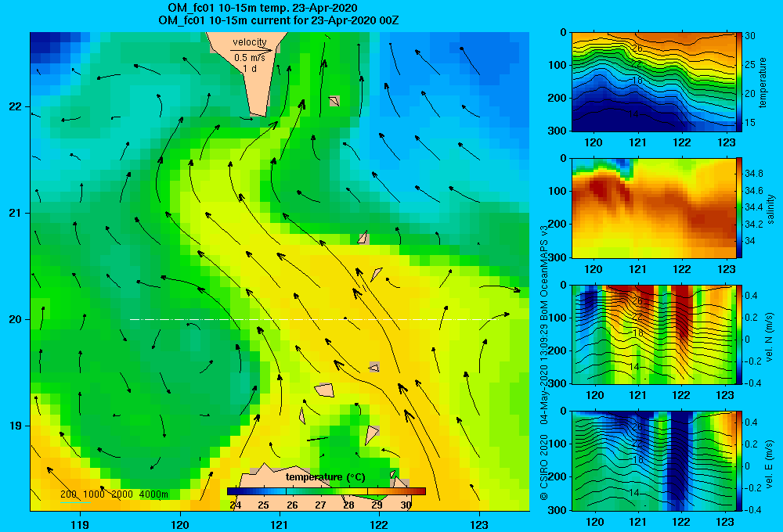783x532 pixels.
Task: Click the 30 tick label on temperature colorbar
Action: click(x=406, y=505)
